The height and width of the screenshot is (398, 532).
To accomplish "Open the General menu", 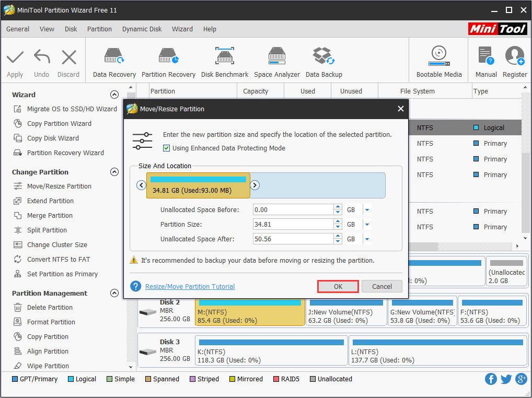I will (18, 29).
